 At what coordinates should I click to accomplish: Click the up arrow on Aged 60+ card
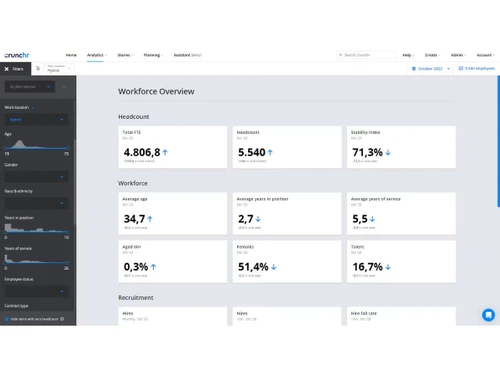pos(153,267)
